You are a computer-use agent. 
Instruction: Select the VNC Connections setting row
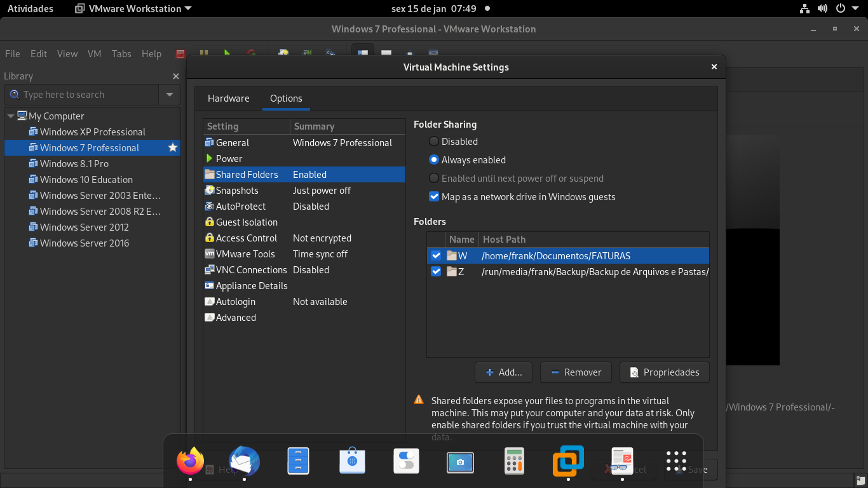pyautogui.click(x=304, y=270)
